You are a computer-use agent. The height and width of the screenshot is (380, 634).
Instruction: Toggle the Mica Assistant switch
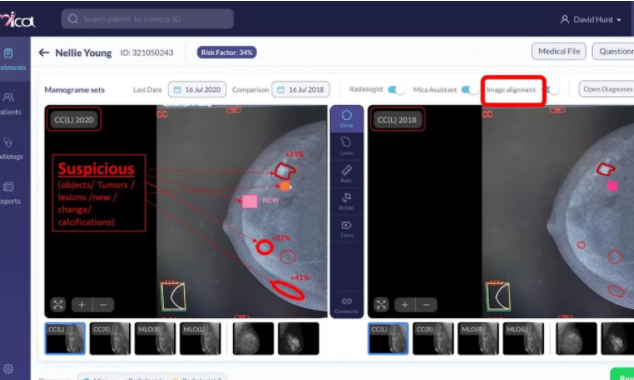tap(469, 89)
